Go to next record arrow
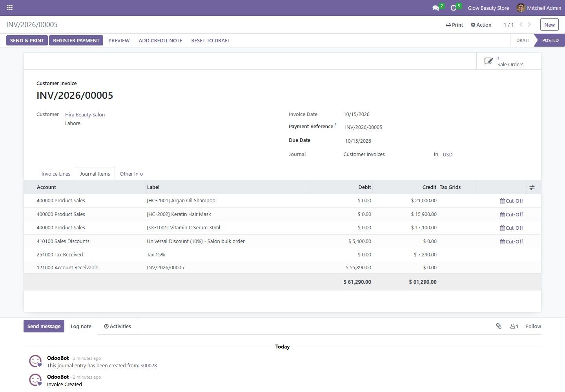 coord(529,24)
